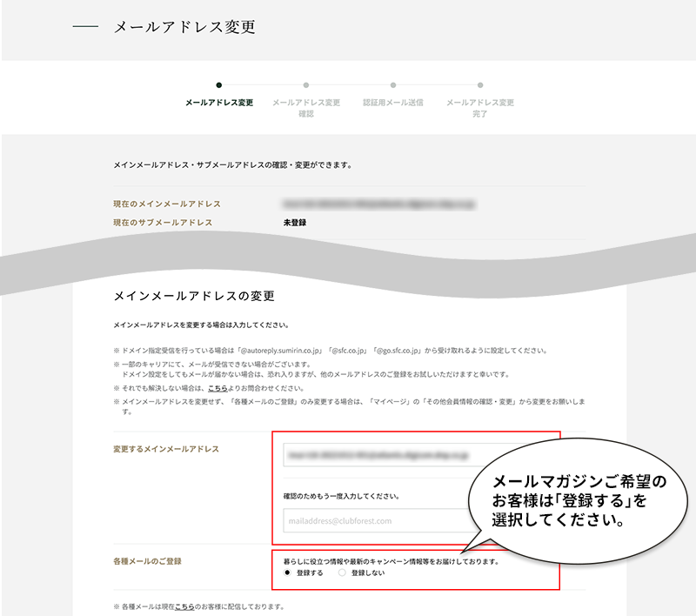This screenshot has height=616, width=696.
Task: Select the メールアドレス変更確認 step label
Action: coord(306,108)
